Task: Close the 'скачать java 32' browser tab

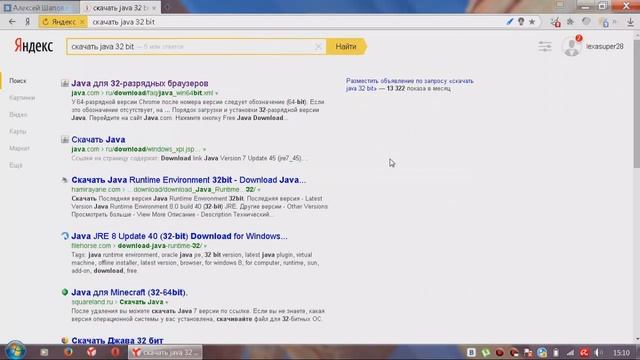Action: pyautogui.click(x=154, y=8)
